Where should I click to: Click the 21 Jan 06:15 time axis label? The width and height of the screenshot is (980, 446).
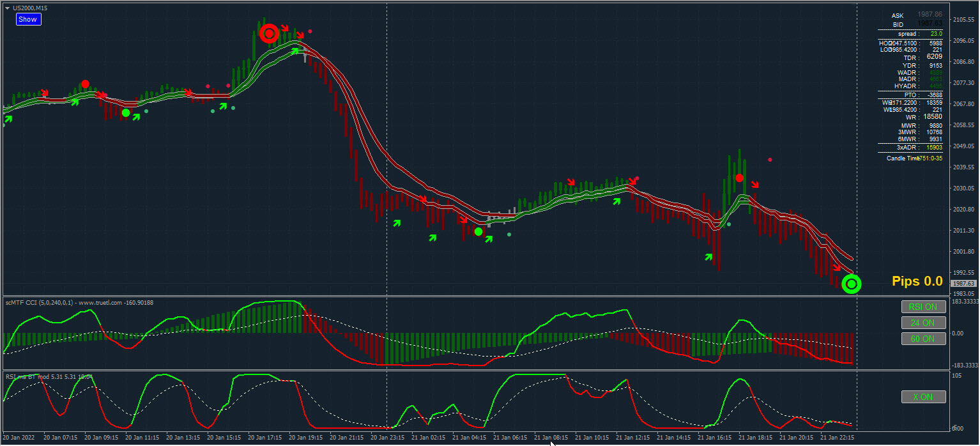509,438
